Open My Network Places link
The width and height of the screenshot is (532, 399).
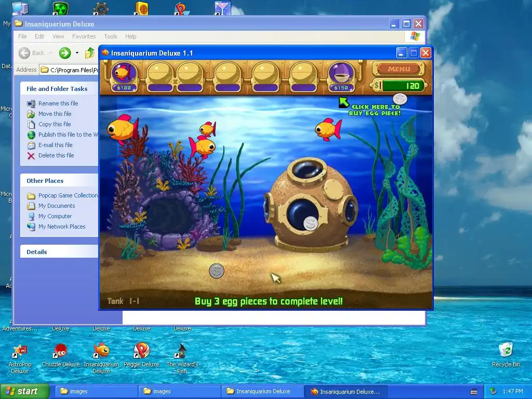(x=62, y=227)
